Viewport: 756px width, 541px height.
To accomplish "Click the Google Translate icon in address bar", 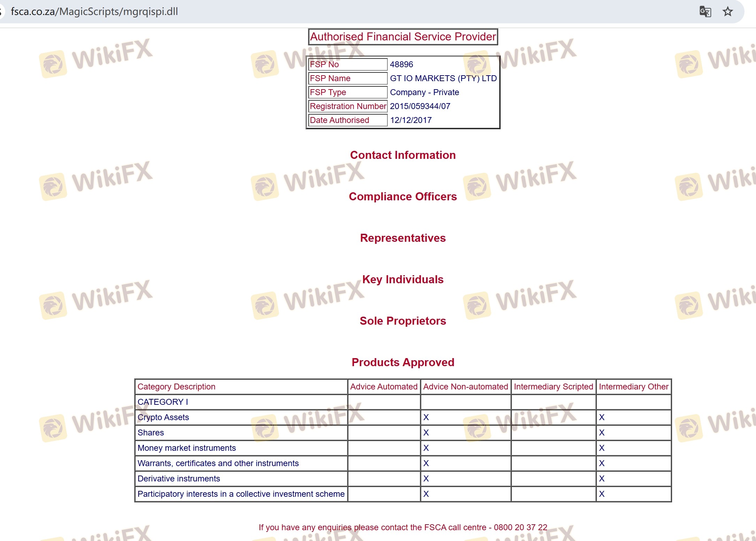I will point(705,11).
